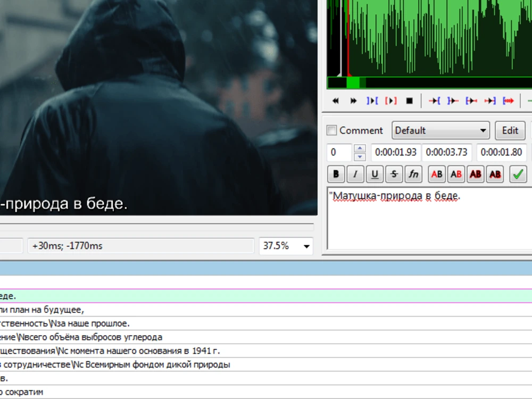Image resolution: width=532 pixels, height=399 pixels.
Task: Decrease layer number with down arrow
Action: [360, 157]
